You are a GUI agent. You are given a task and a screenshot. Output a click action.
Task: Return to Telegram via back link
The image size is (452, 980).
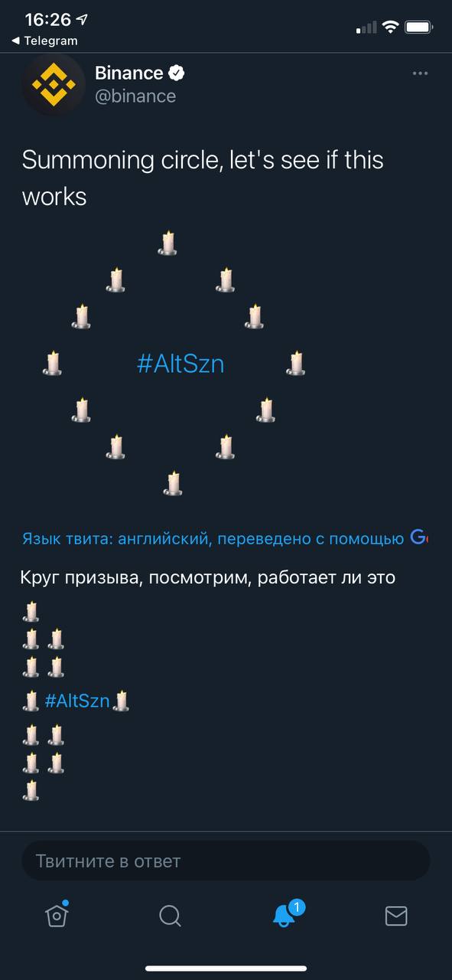[x=44, y=41]
